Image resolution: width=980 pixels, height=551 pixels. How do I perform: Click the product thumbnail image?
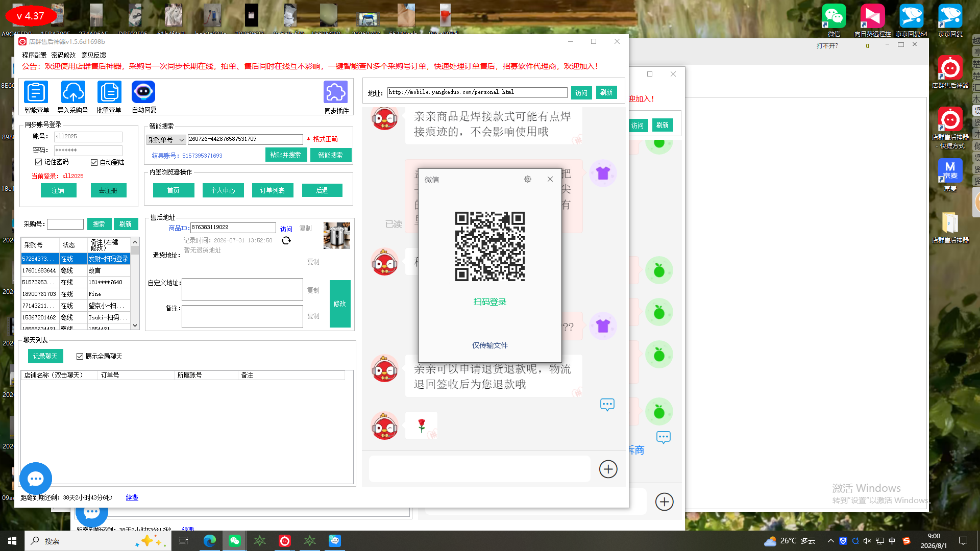click(337, 236)
